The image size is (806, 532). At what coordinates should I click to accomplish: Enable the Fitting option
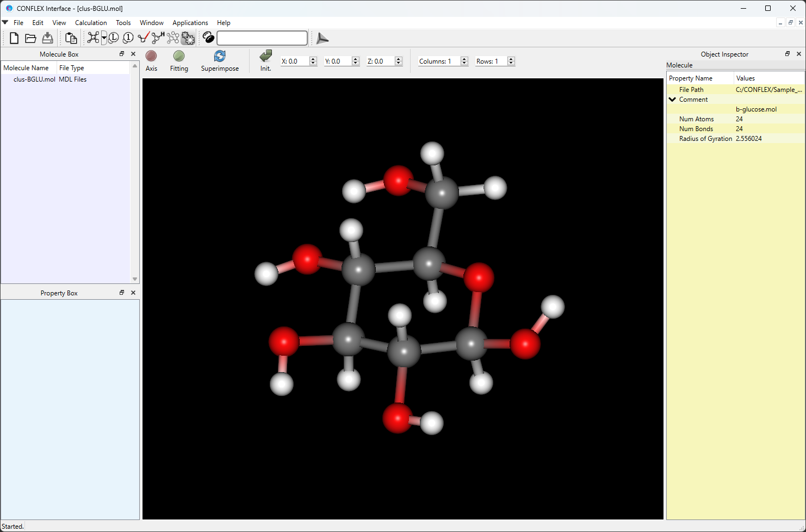(x=179, y=60)
